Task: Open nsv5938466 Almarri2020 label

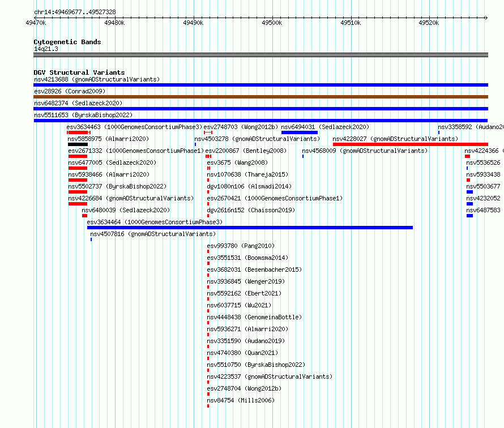Action: click(109, 174)
